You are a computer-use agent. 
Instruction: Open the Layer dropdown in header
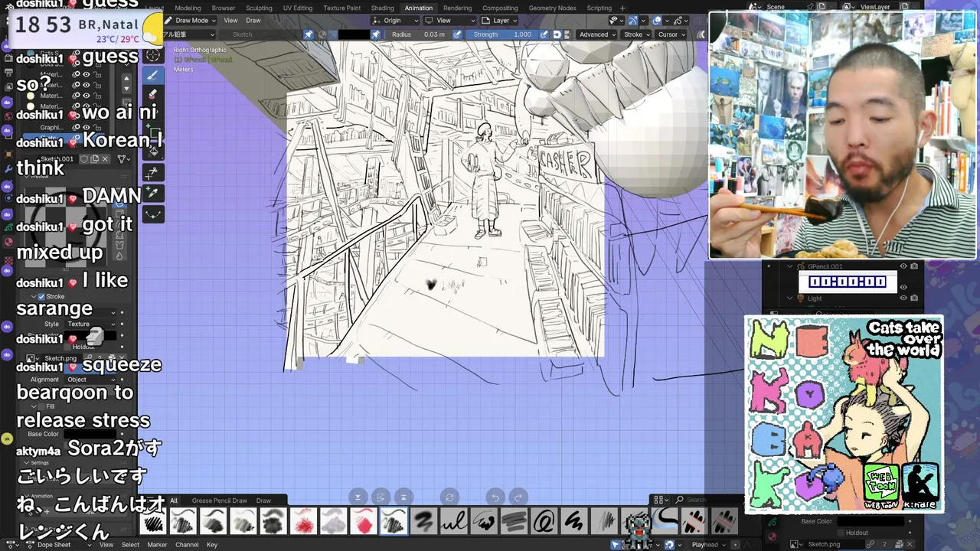501,21
